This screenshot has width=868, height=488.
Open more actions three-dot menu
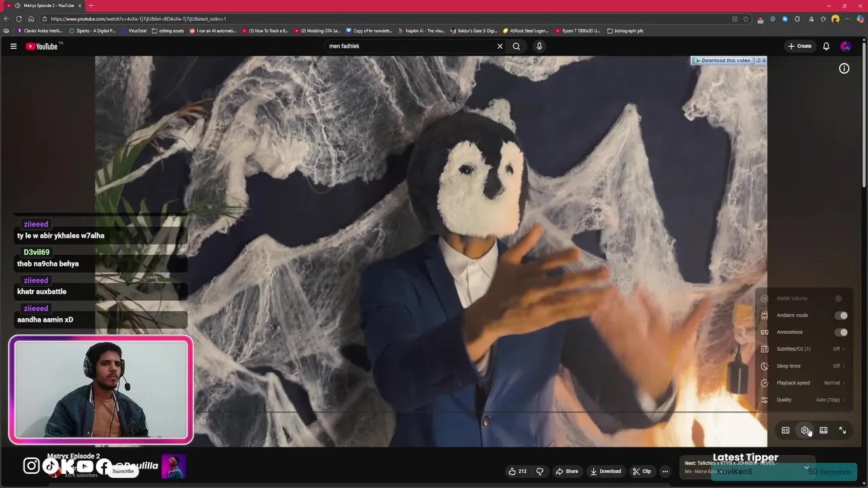[665, 471]
